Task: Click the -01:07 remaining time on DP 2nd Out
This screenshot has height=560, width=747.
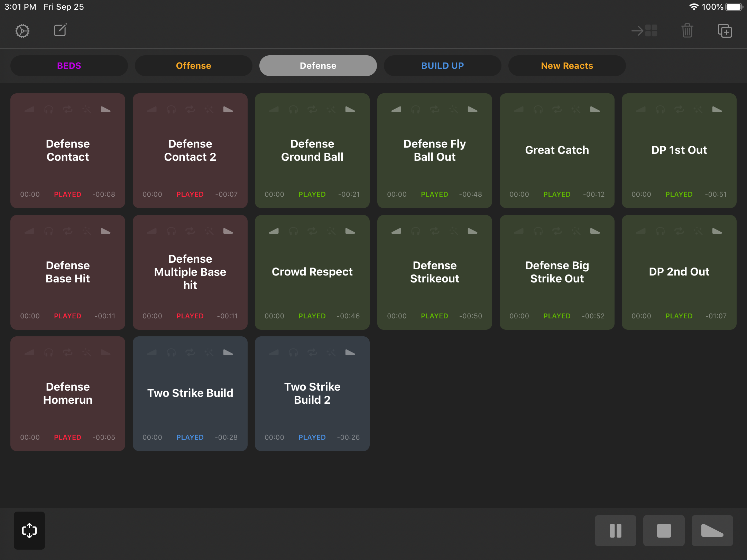Action: click(x=716, y=316)
